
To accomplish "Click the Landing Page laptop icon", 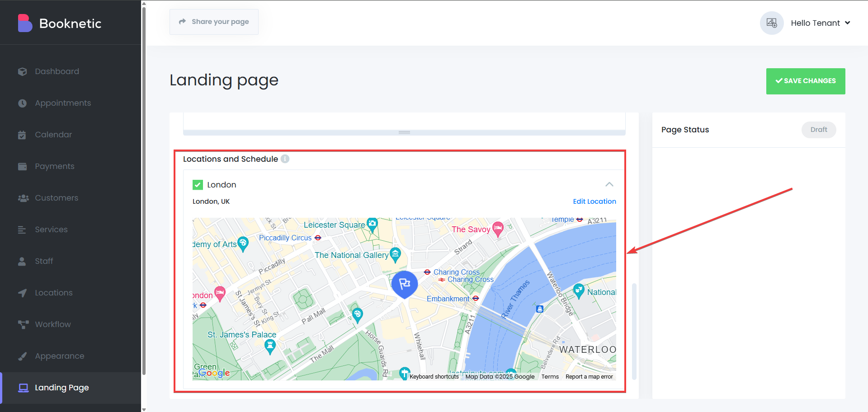I will pyautogui.click(x=23, y=388).
